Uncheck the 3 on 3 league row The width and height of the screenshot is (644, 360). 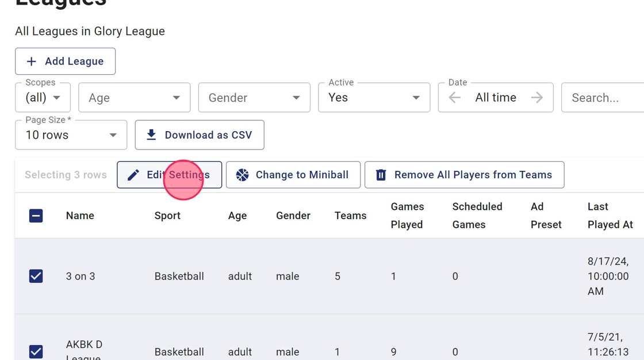pos(36,276)
